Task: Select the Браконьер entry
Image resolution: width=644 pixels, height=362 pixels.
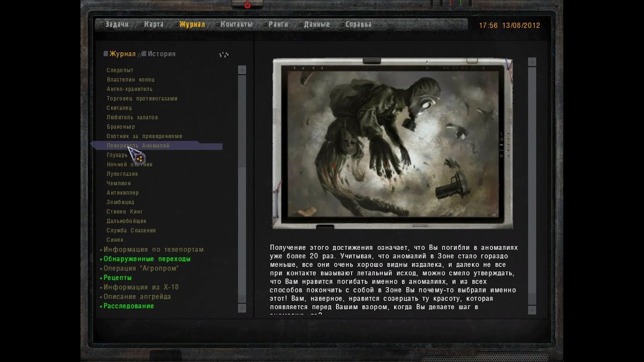Action: pyautogui.click(x=121, y=127)
